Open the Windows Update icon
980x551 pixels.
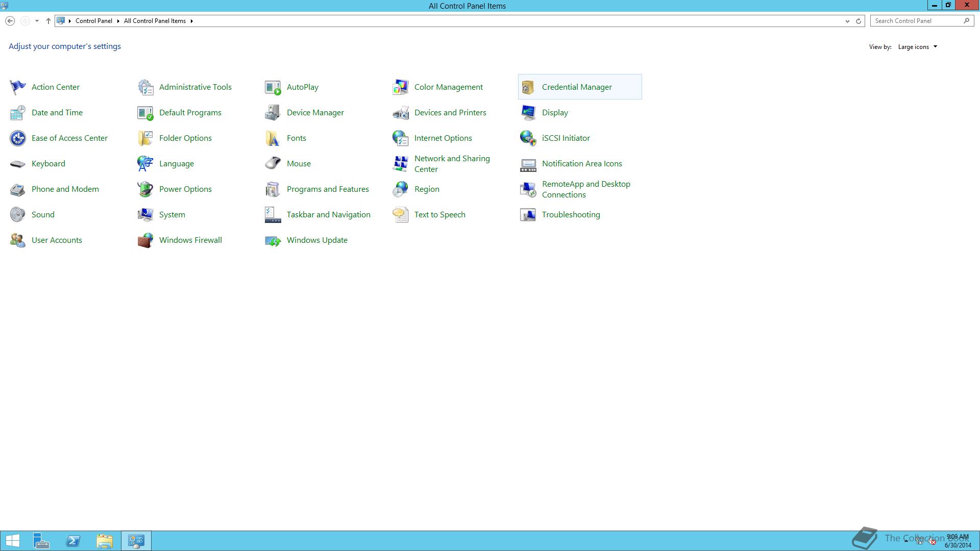coord(273,240)
